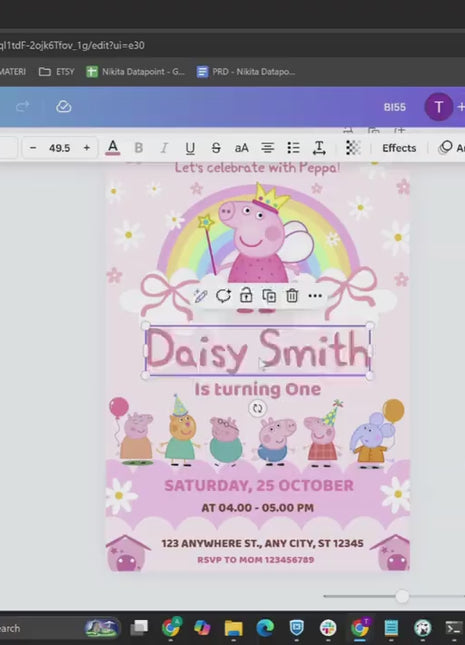The height and width of the screenshot is (645, 465).
Task: Click the redo arrow in Canva header
Action: point(23,107)
